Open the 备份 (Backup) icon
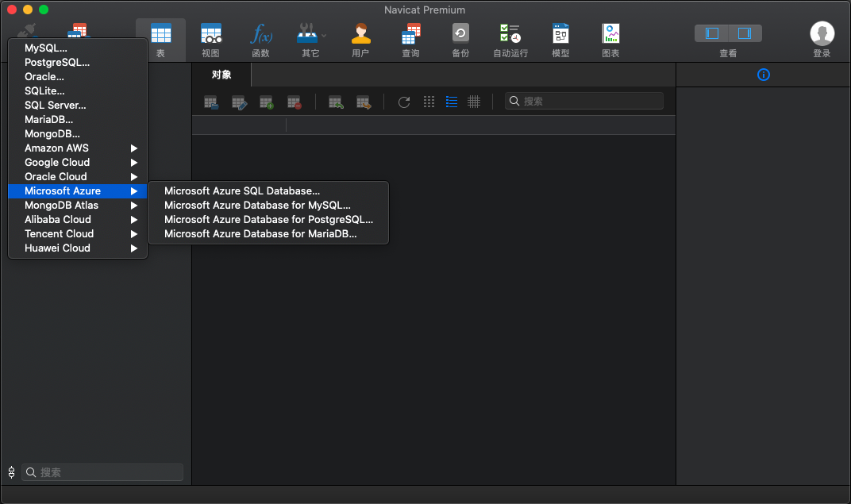Image resolution: width=851 pixels, height=504 pixels. click(x=460, y=33)
